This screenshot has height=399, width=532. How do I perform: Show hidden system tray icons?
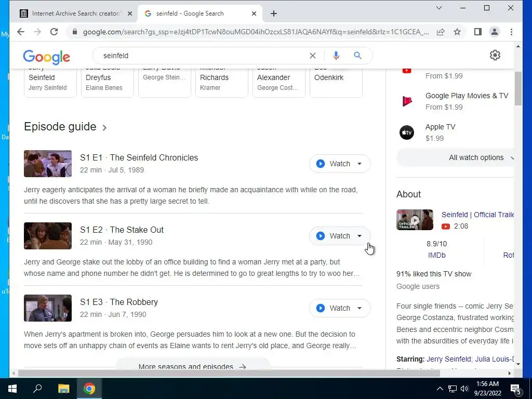pyautogui.click(x=440, y=389)
